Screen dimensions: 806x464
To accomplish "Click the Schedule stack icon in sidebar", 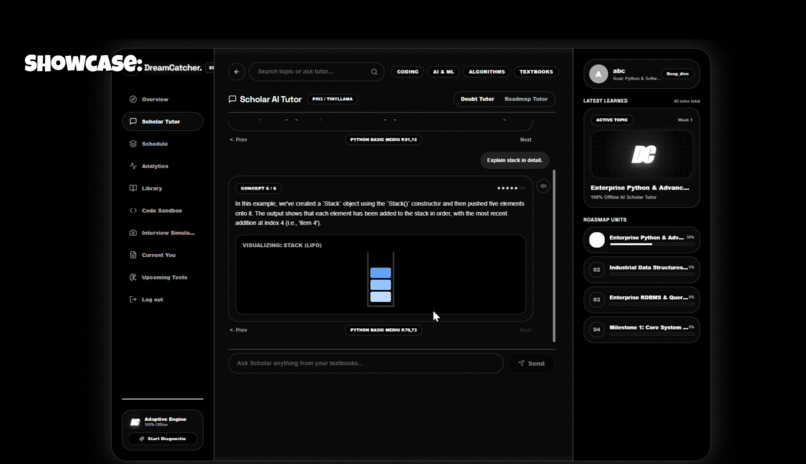I will [133, 144].
